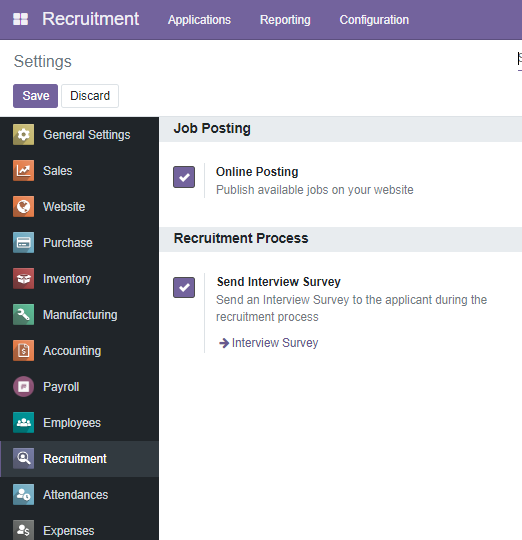The height and width of the screenshot is (540, 522).
Task: Select the Inventory box icon
Action: click(x=23, y=278)
